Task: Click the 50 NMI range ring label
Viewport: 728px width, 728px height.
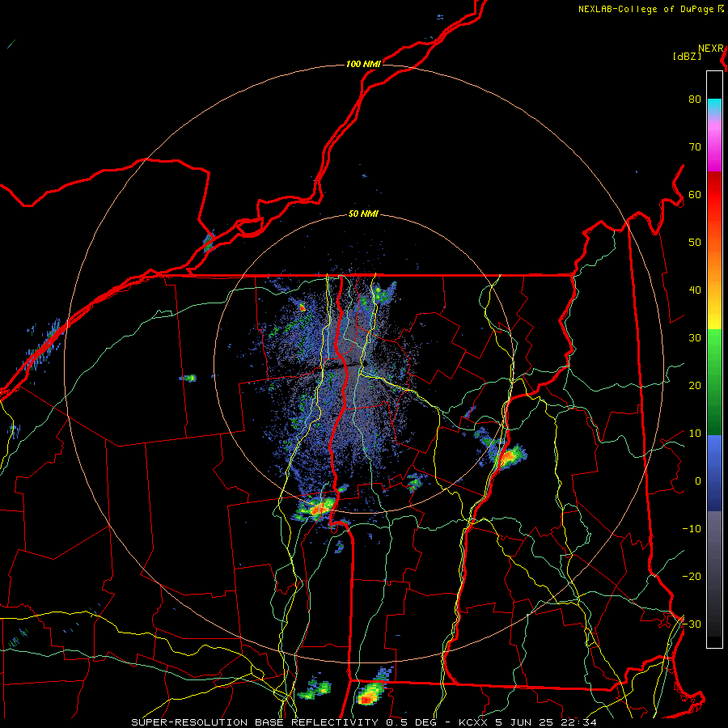Action: pyautogui.click(x=363, y=214)
